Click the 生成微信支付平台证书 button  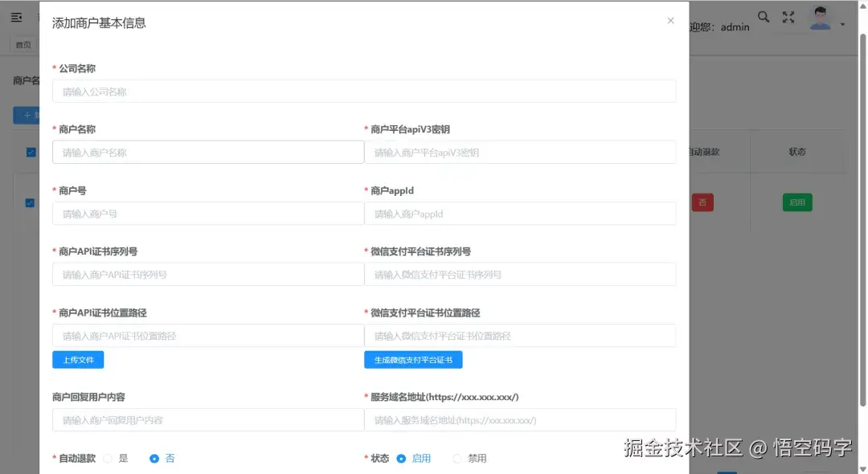click(413, 359)
